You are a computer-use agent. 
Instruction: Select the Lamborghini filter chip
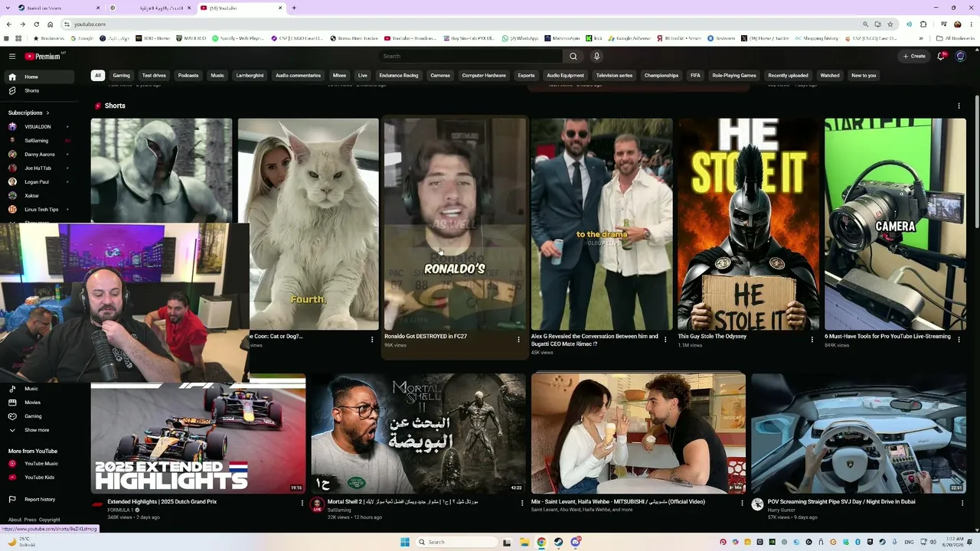pos(250,76)
